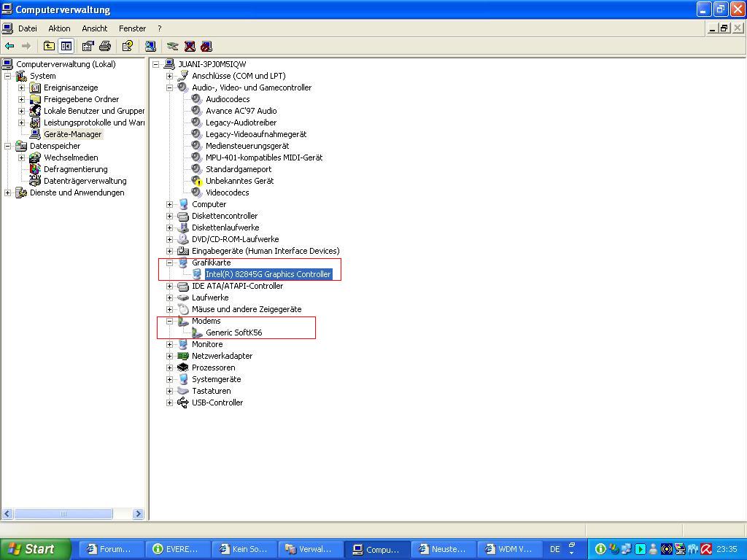
Task: Open the Ansicht menu
Action: 94,28
